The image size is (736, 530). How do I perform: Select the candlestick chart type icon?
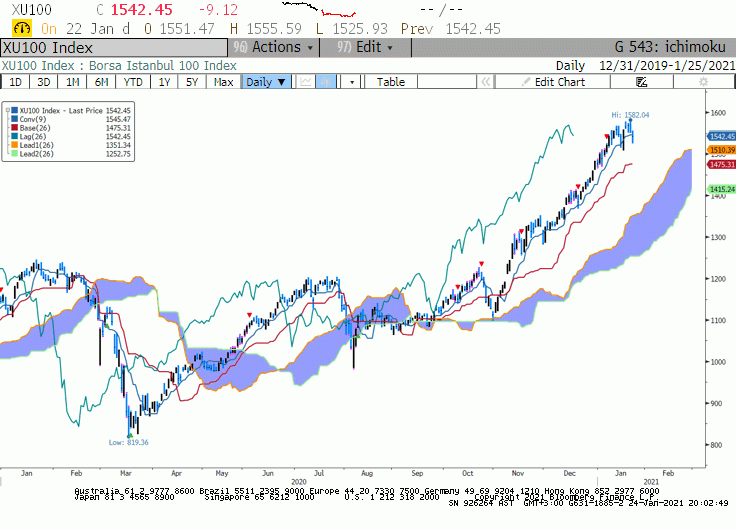[326, 82]
